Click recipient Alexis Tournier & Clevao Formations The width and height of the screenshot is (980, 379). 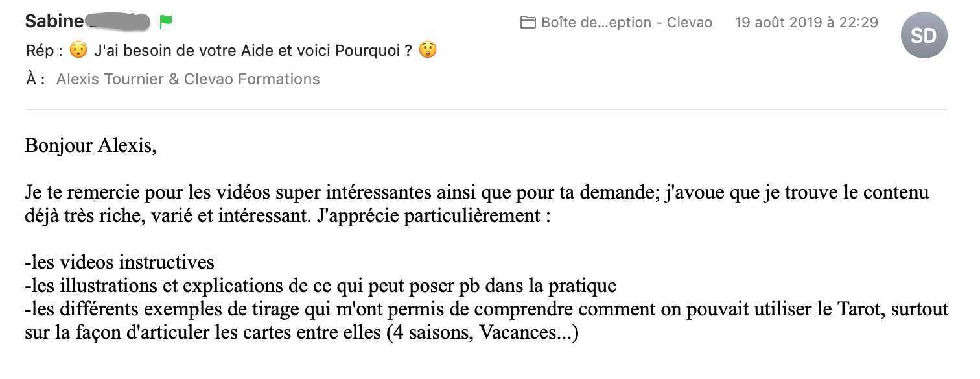point(188,79)
